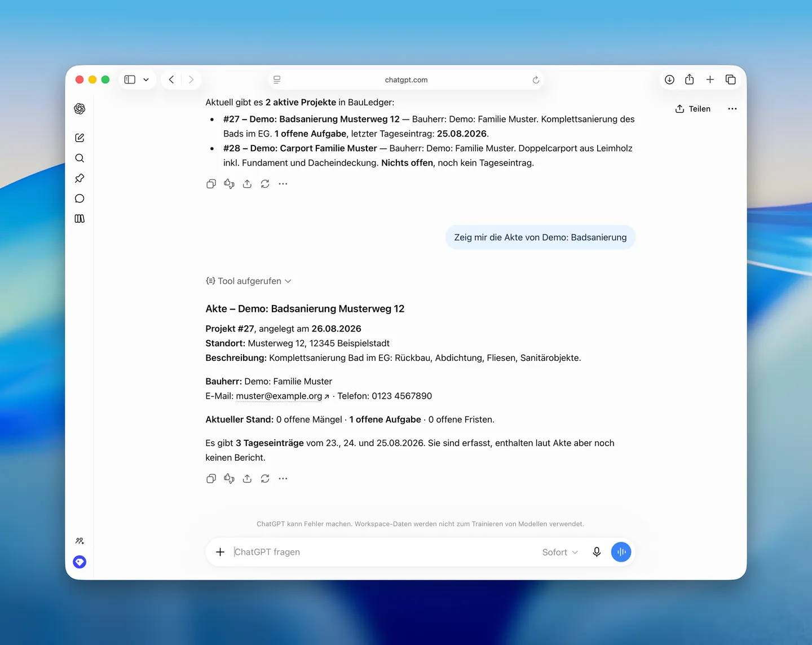812x645 pixels.
Task: Copy the projects list response
Action: pyautogui.click(x=211, y=184)
